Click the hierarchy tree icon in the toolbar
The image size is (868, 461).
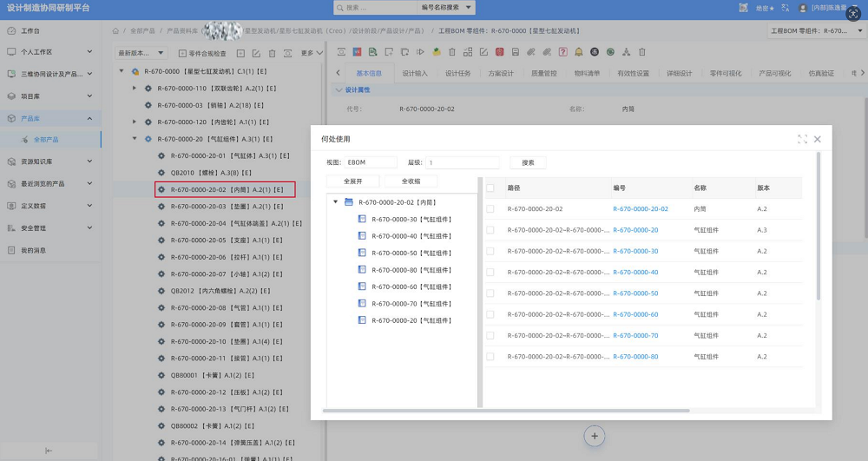point(626,52)
